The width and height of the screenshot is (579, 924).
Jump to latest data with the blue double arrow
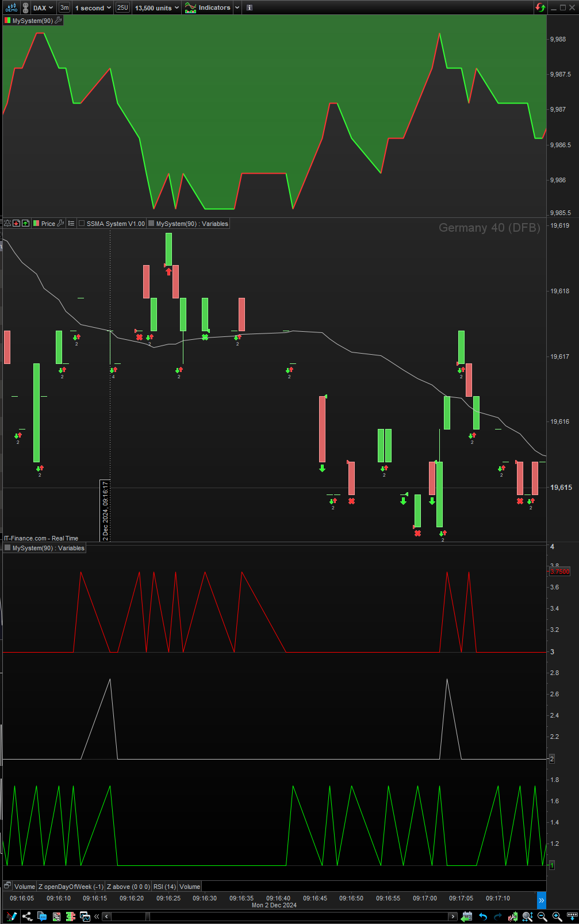(541, 900)
